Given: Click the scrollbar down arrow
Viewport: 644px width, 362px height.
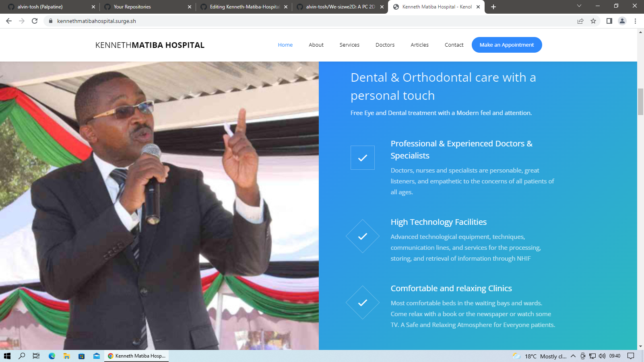Looking at the screenshot, I should tap(640, 346).
